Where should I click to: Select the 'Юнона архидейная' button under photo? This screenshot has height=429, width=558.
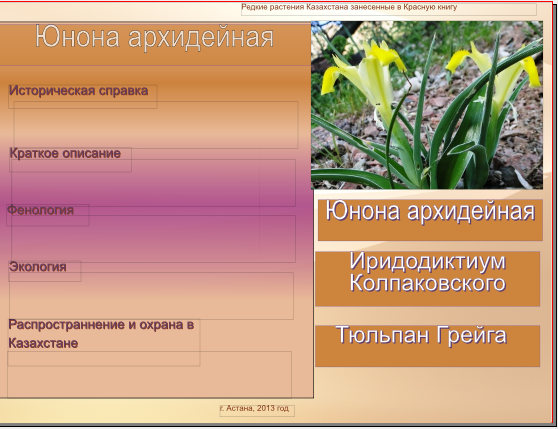click(x=430, y=220)
